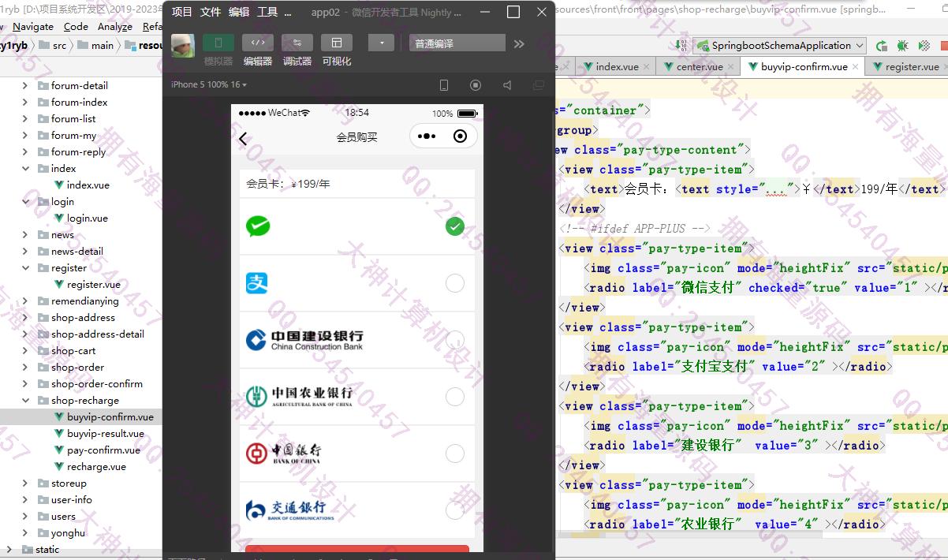Select the Bank of Communications radio button

tap(455, 510)
